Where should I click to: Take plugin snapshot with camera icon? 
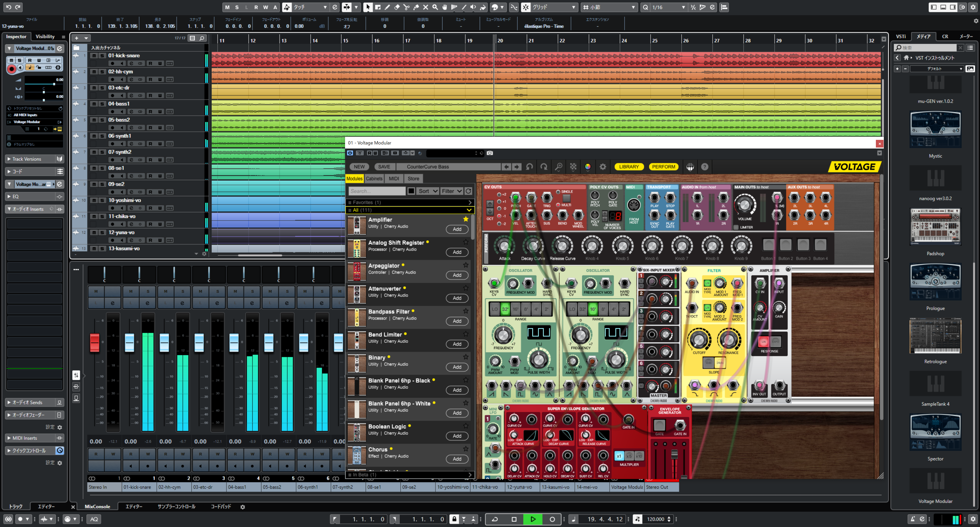[490, 153]
